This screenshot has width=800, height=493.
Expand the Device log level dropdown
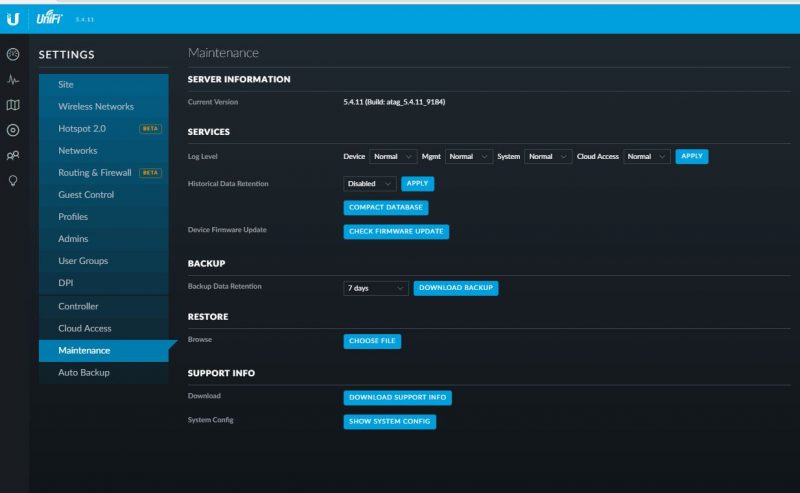pyautogui.click(x=393, y=157)
